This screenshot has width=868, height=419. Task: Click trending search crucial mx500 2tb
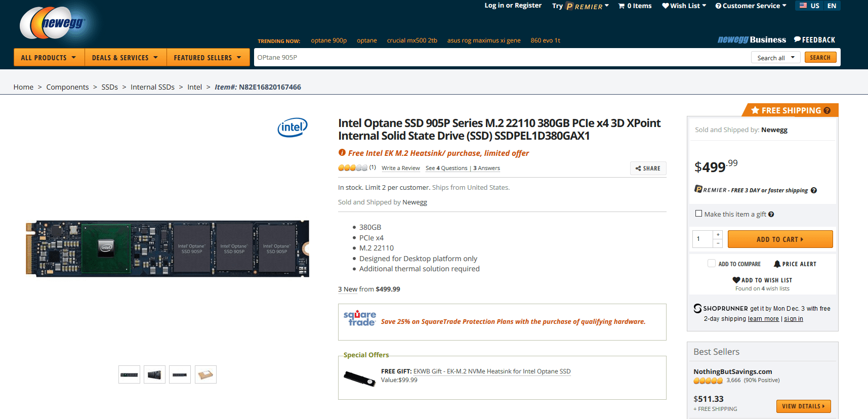tap(412, 40)
